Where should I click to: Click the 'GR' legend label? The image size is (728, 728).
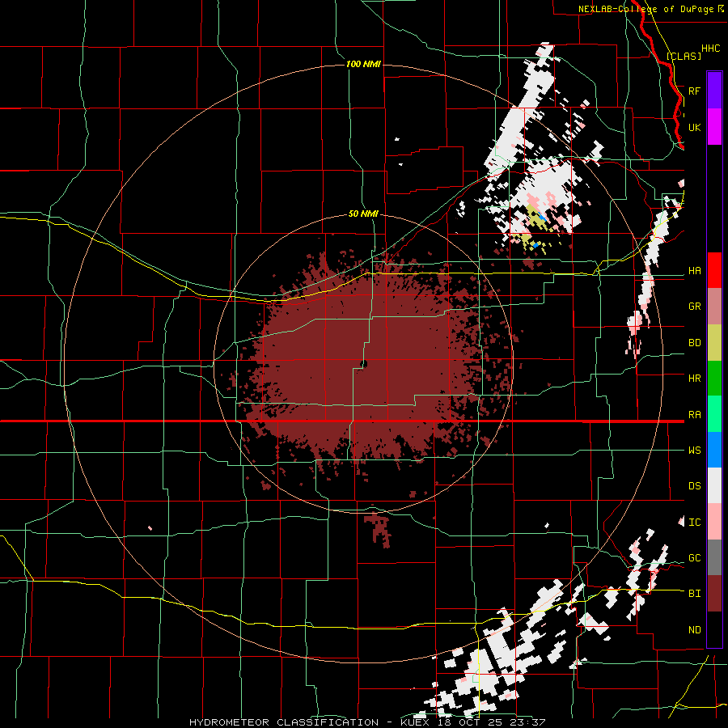(x=694, y=307)
